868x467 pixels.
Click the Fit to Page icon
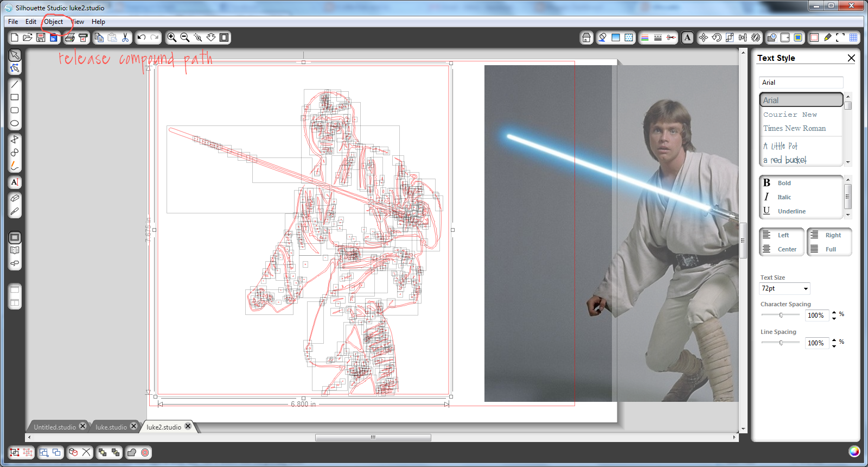click(224, 37)
